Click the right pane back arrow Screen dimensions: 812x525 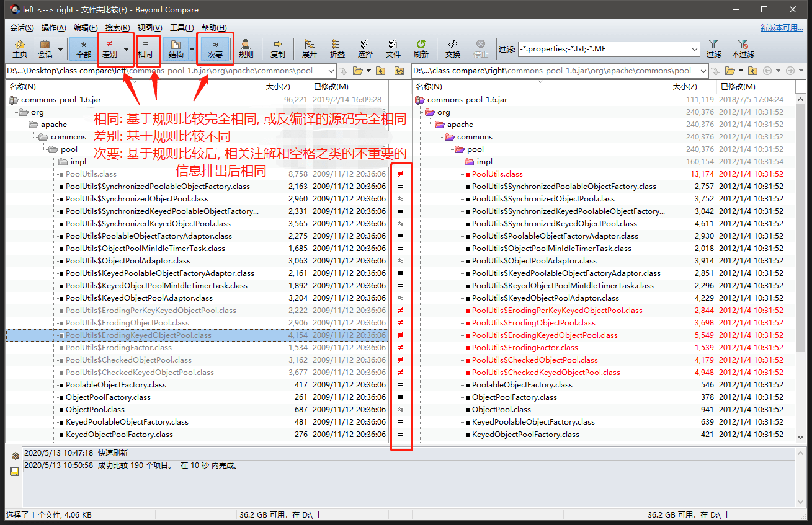(767, 71)
